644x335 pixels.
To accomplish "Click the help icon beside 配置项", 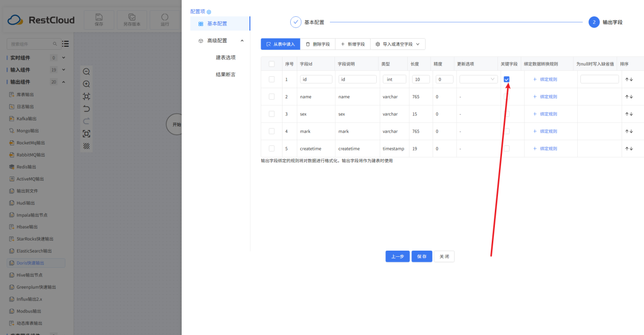I will tap(209, 12).
